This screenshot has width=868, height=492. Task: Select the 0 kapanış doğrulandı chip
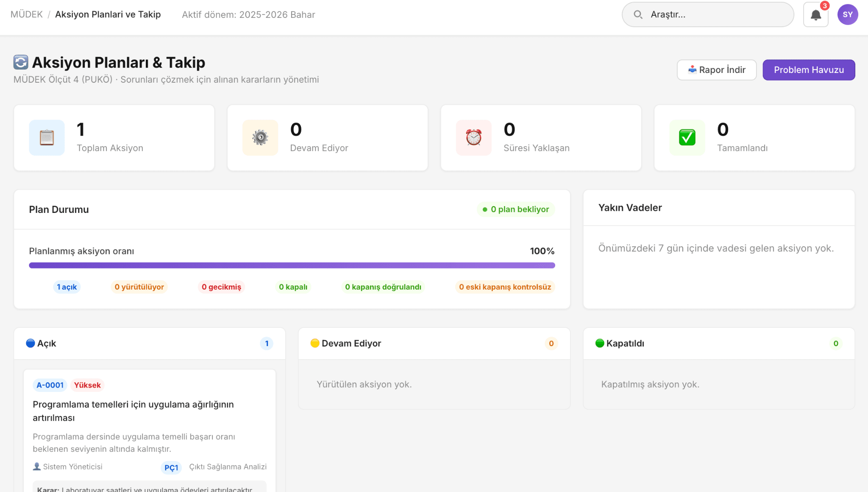(x=383, y=287)
